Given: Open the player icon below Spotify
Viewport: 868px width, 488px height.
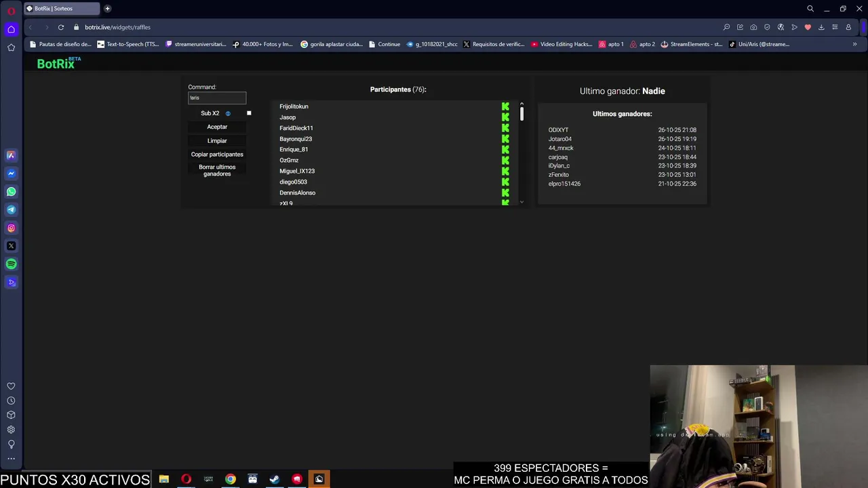Looking at the screenshot, I should (11, 283).
